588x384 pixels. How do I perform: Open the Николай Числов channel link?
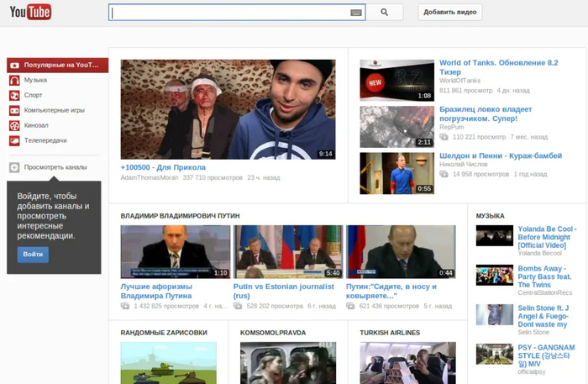tap(464, 164)
